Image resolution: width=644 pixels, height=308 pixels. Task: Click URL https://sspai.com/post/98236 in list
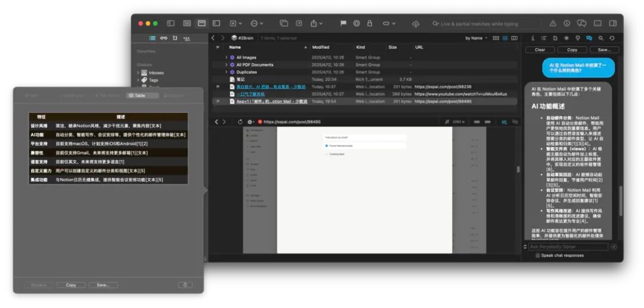[442, 87]
